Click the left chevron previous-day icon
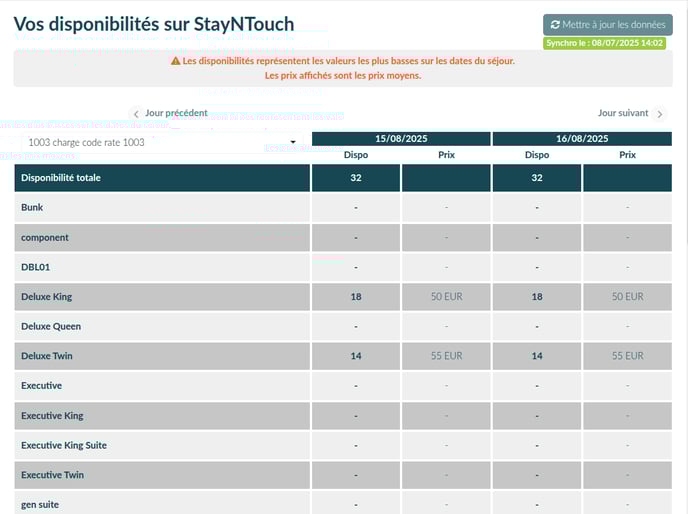The width and height of the screenshot is (688, 514). [136, 114]
